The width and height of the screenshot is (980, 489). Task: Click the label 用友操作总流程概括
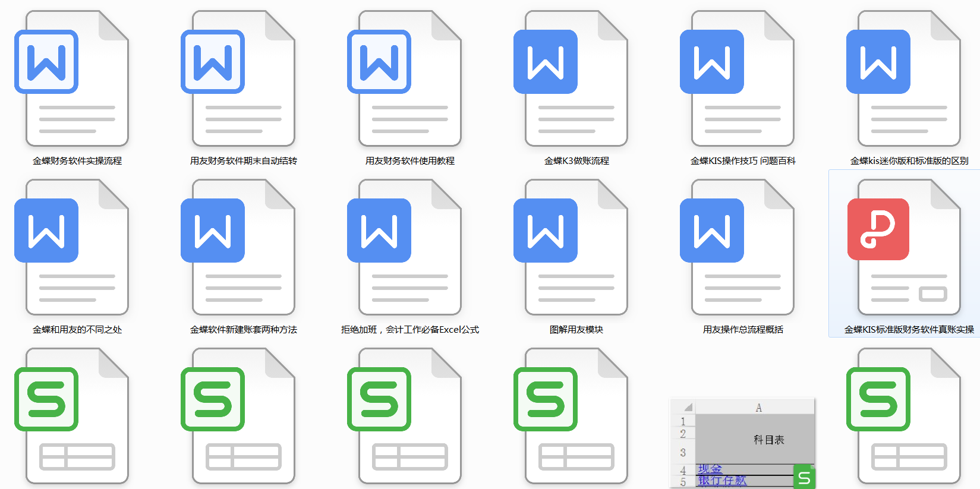743,330
